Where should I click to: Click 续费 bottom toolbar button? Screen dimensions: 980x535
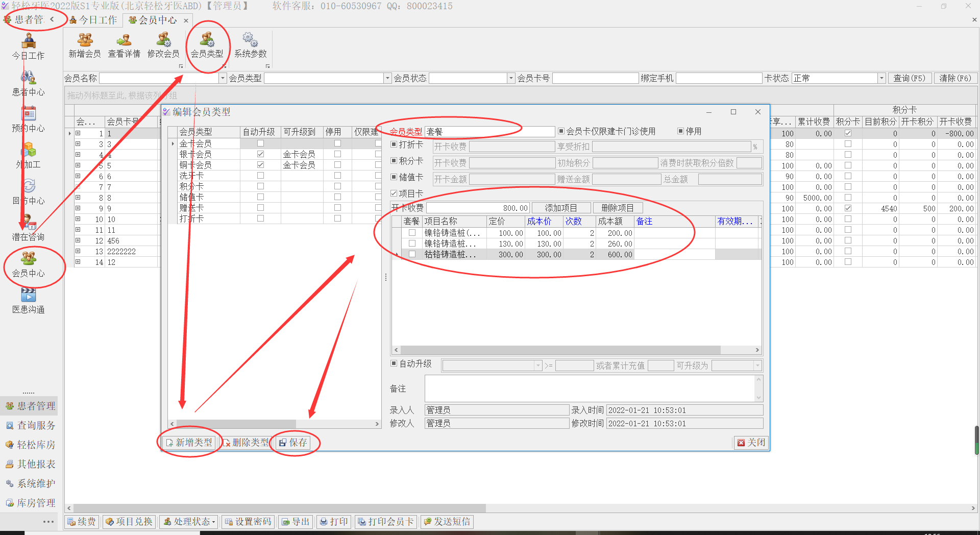pyautogui.click(x=82, y=522)
